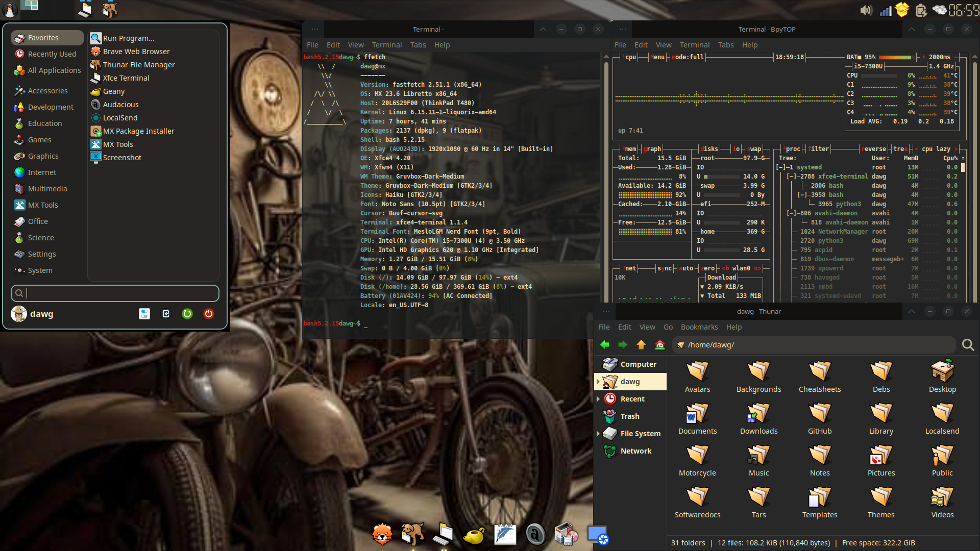Image resolution: width=980 pixels, height=551 pixels.
Task: Select Recently Used menu category
Action: (47, 54)
